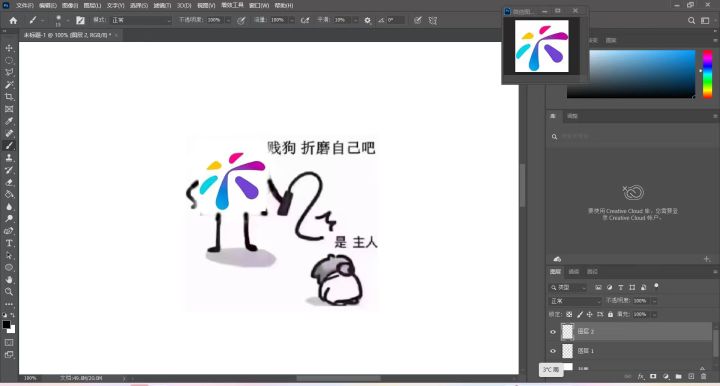
Task: Toggle lock position icon
Action: pos(590,314)
